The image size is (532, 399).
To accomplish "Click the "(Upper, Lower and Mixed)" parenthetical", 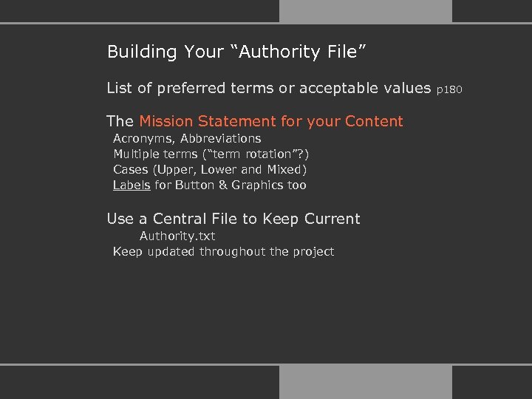I will point(229,169).
